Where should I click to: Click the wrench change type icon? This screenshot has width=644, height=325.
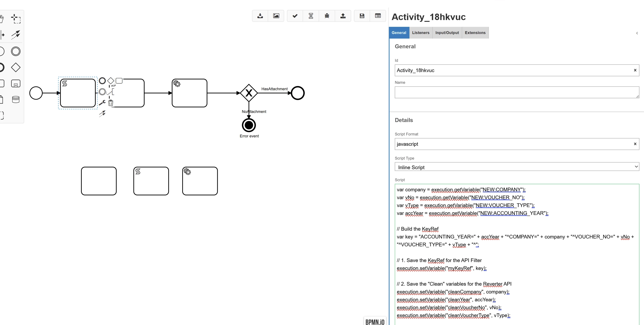102,103
